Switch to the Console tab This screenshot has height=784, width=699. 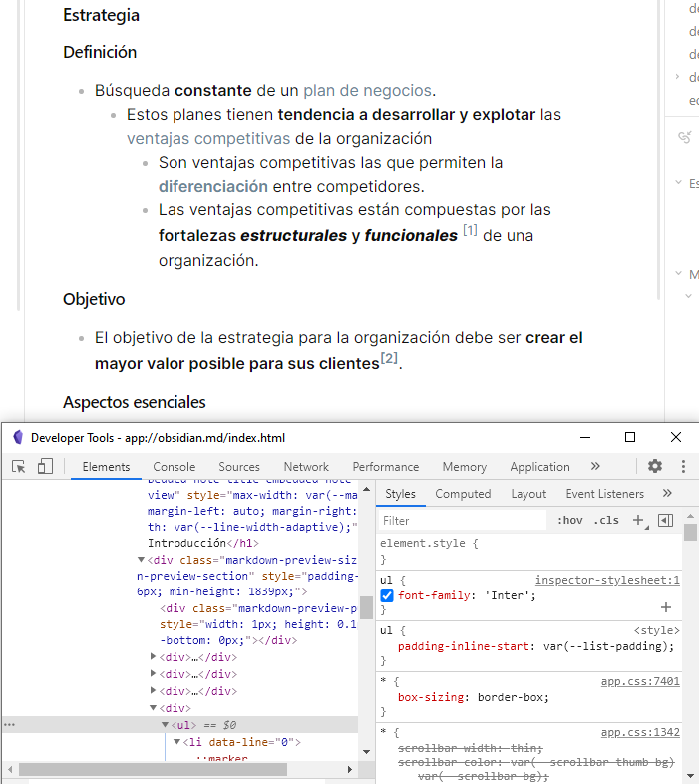[174, 467]
